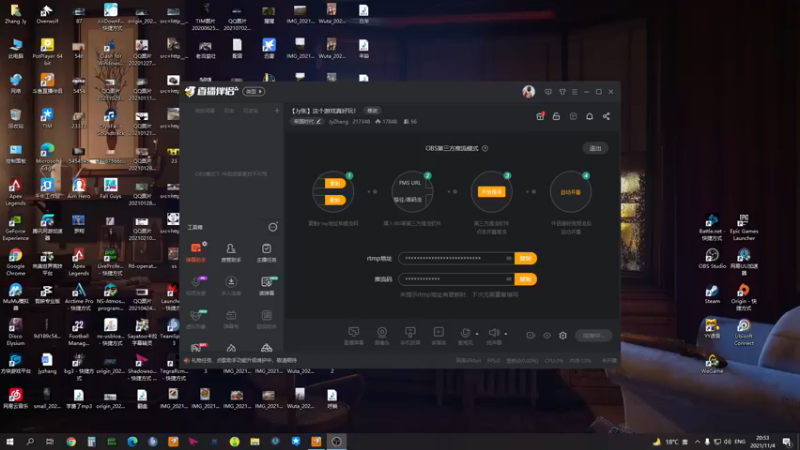800x450 pixels.
Task: Open the 房管助手 tool in the toolbox
Action: coord(231,252)
